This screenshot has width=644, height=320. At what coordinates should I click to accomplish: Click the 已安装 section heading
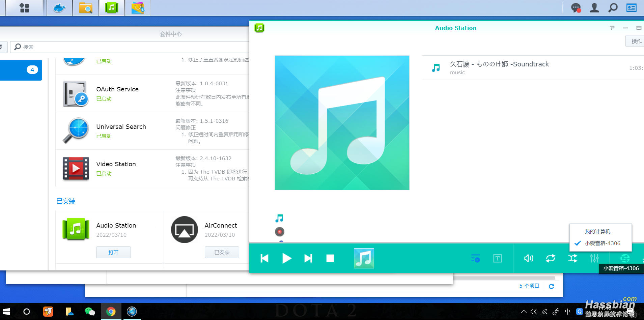click(66, 201)
